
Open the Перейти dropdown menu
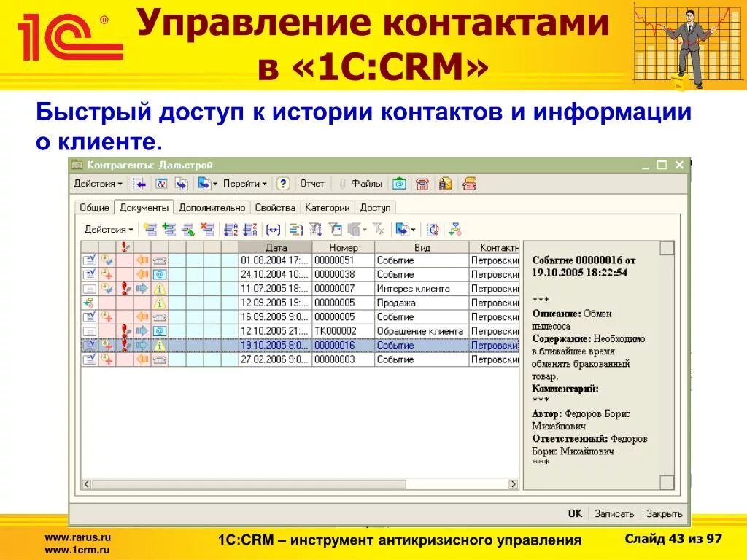pos(245,184)
